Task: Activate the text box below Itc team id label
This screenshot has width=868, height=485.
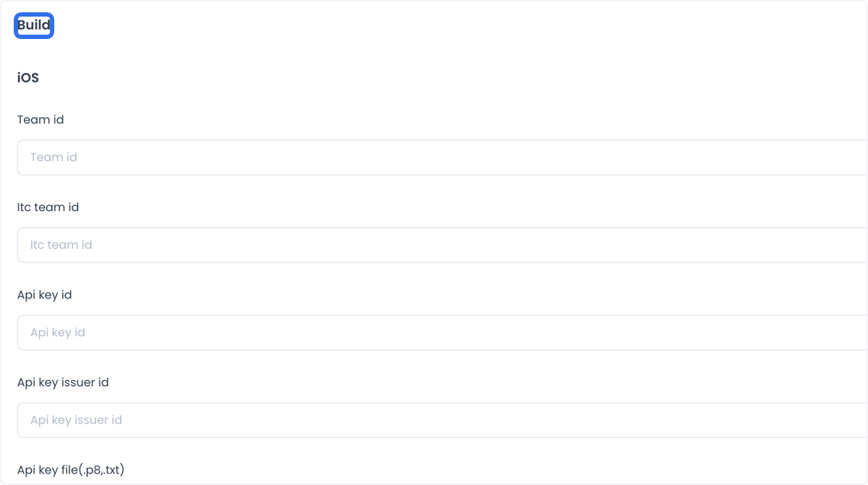Action: coord(443,245)
